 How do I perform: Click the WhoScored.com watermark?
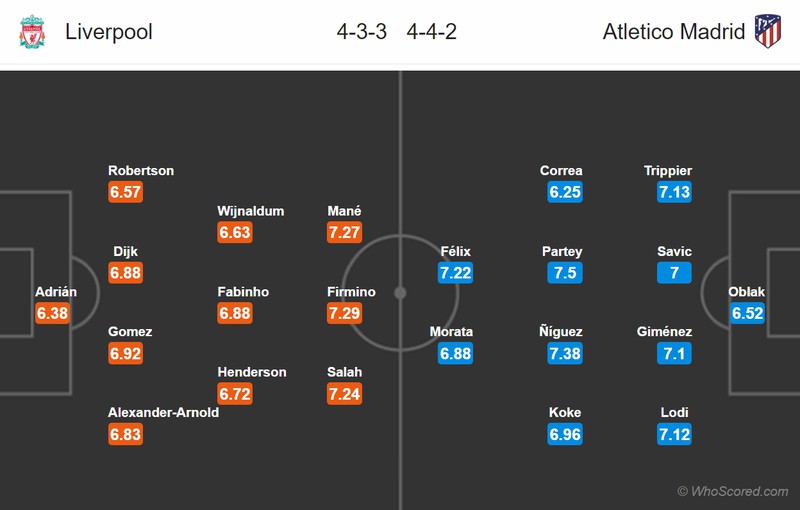tap(733, 491)
